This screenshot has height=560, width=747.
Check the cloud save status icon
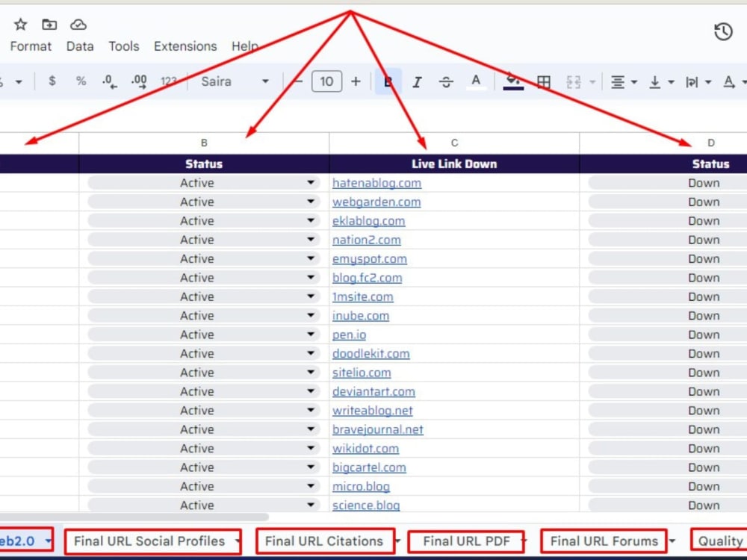click(78, 25)
